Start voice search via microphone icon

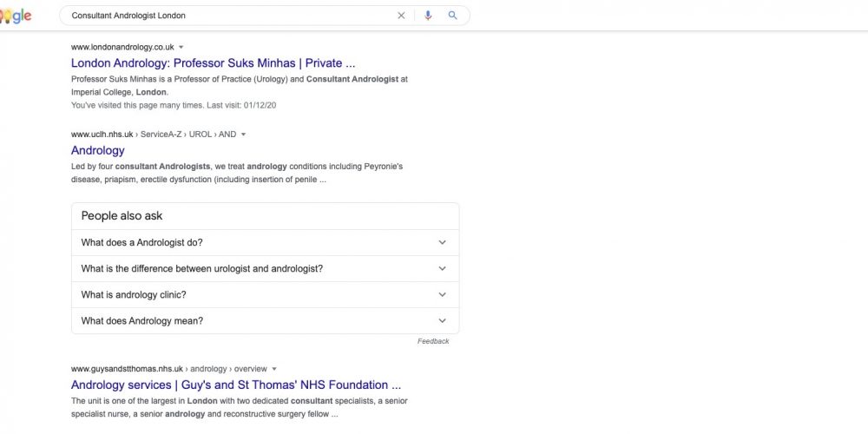(428, 16)
